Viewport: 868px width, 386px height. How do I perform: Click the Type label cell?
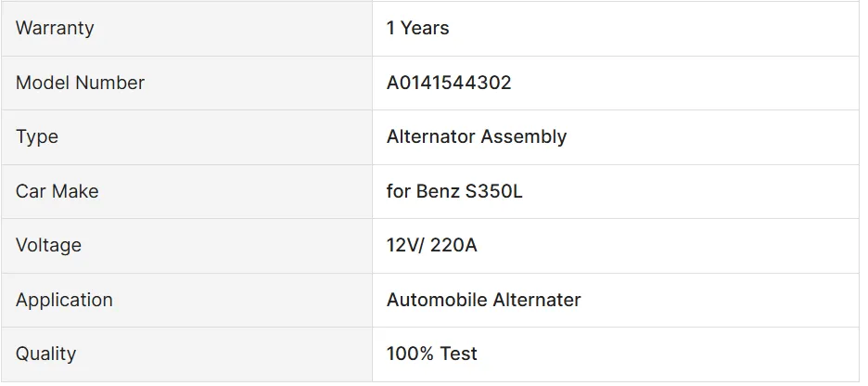[37, 136]
